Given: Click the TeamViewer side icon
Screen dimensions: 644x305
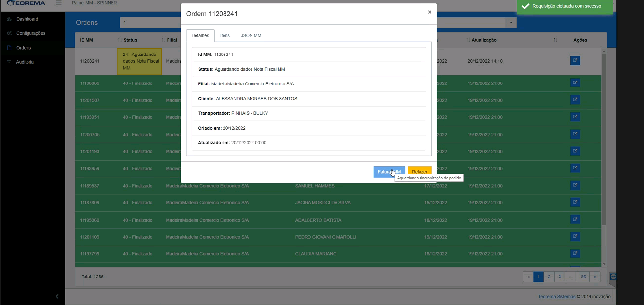Looking at the screenshot, I should (613, 277).
